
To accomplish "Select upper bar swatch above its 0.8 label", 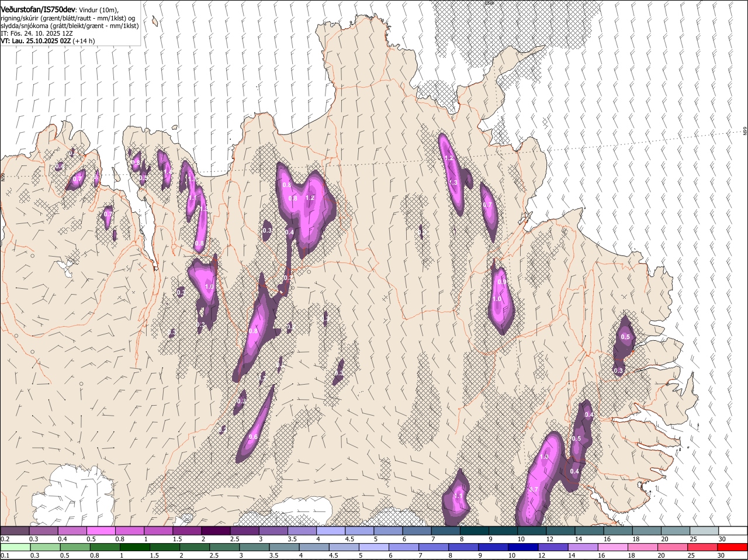I will (129, 531).
